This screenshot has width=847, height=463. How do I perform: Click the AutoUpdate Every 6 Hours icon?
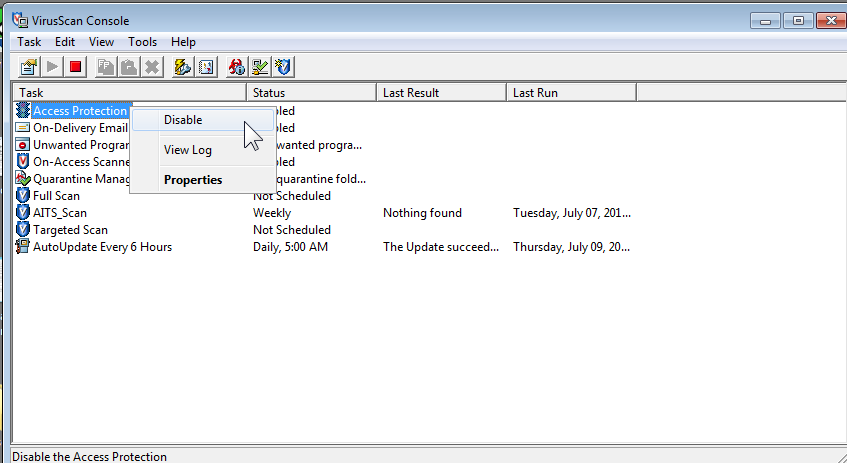(23, 246)
